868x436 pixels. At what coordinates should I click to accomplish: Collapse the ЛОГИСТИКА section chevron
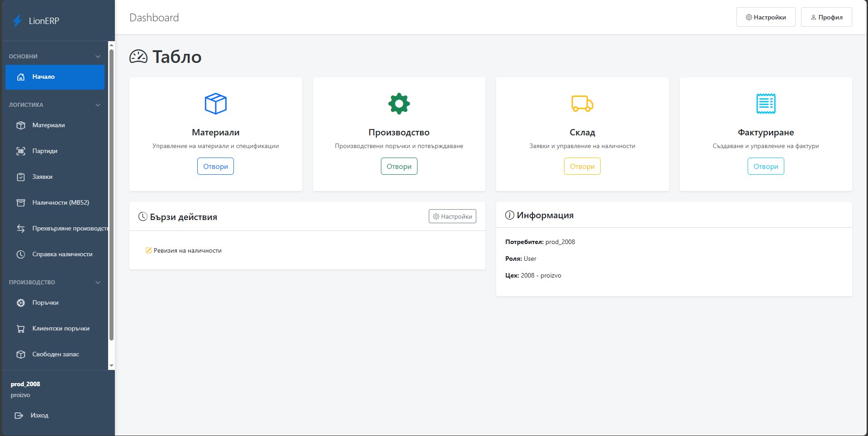98,105
